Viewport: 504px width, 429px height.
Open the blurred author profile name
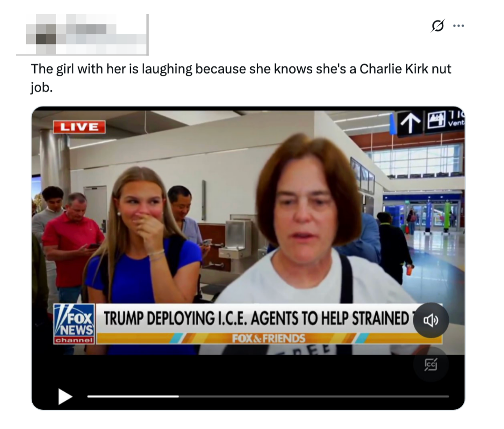coord(82,34)
